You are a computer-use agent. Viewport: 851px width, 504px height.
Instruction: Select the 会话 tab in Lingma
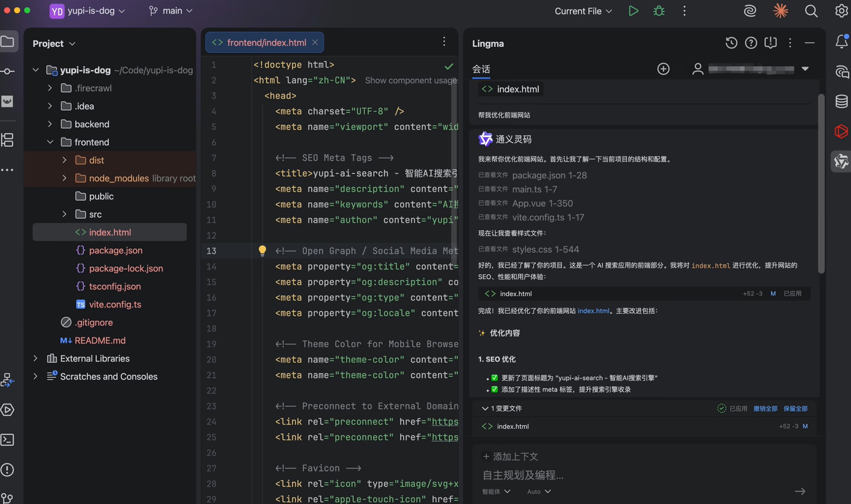pos(481,69)
